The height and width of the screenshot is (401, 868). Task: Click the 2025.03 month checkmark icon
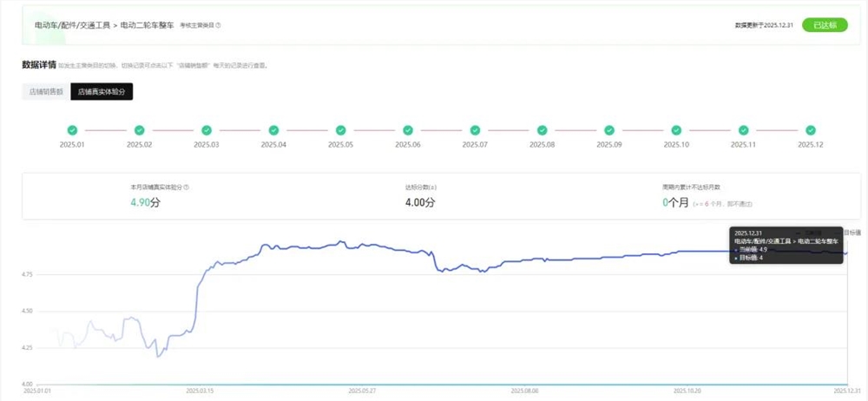coord(207,130)
